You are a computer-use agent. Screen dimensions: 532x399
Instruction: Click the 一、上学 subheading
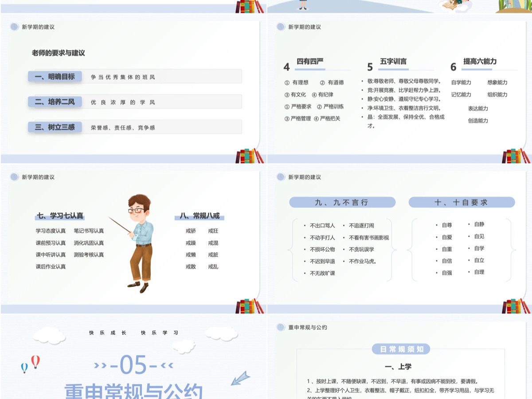click(399, 367)
